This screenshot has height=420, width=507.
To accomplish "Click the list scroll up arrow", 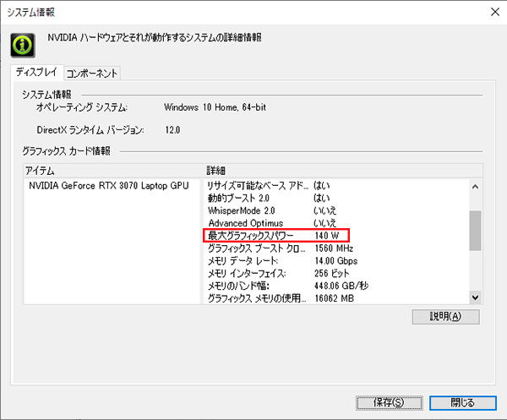I will pos(475,187).
